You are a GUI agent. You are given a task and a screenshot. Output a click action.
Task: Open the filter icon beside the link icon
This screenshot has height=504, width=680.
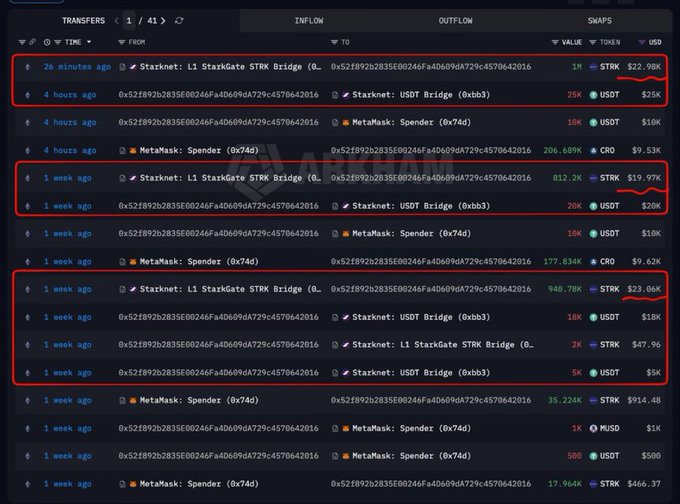(x=22, y=42)
